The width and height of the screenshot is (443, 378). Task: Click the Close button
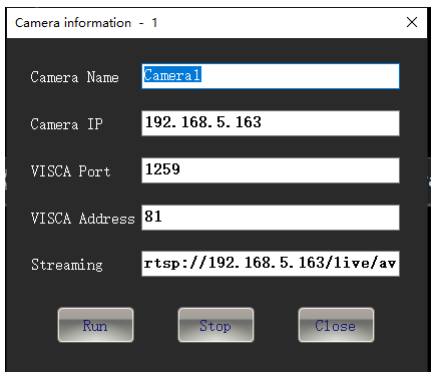click(336, 325)
